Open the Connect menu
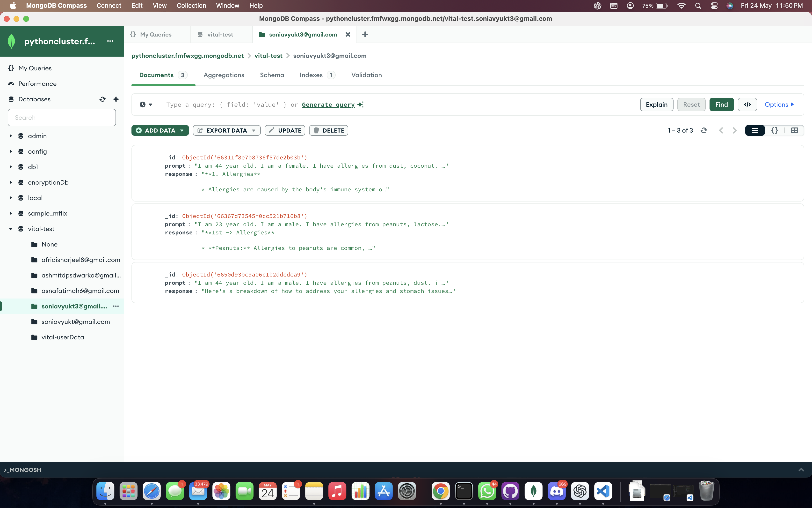This screenshot has width=812, height=508. coord(109,6)
